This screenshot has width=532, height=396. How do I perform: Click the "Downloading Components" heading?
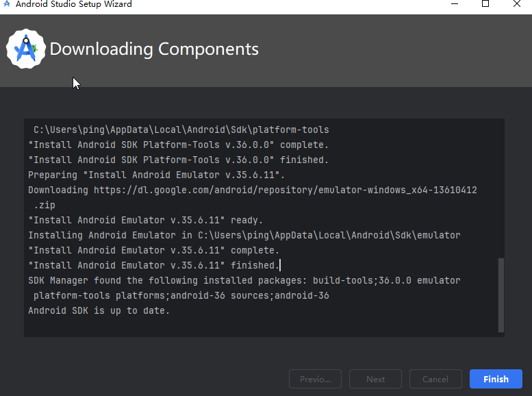point(154,49)
